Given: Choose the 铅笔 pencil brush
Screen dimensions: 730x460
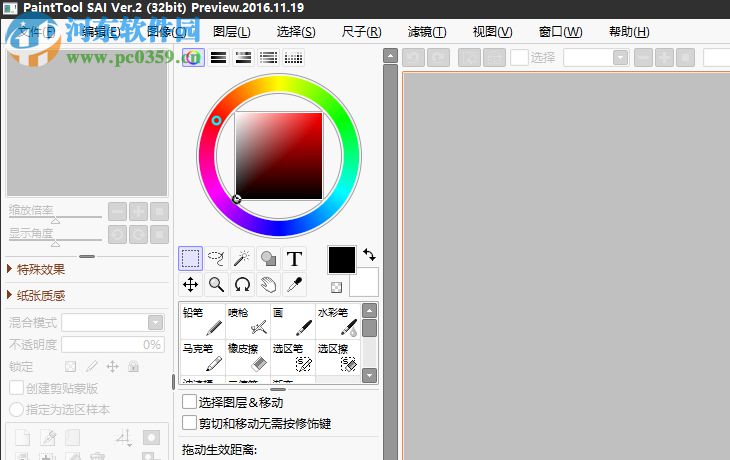Looking at the screenshot, I should point(203,321).
